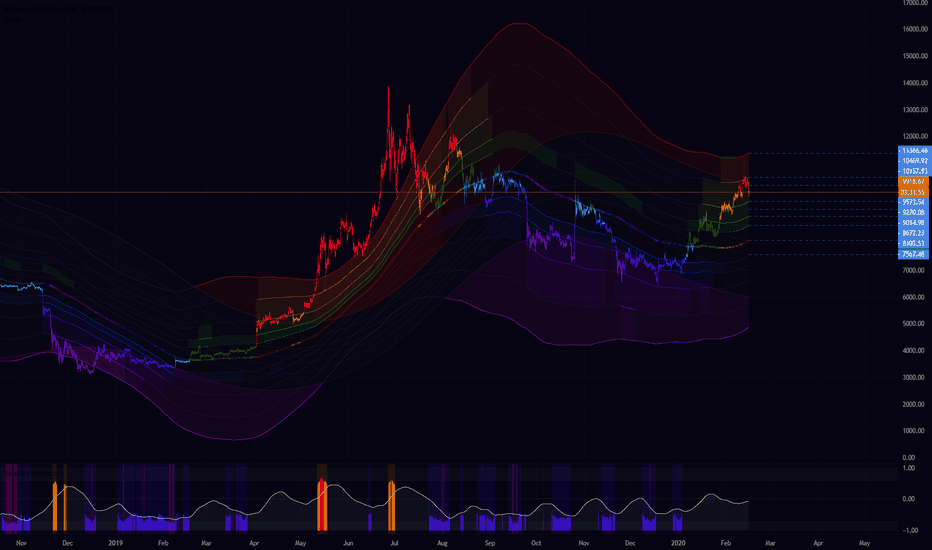Click the Aug label on the time axis
This screenshot has width=932, height=550.
coord(442,543)
